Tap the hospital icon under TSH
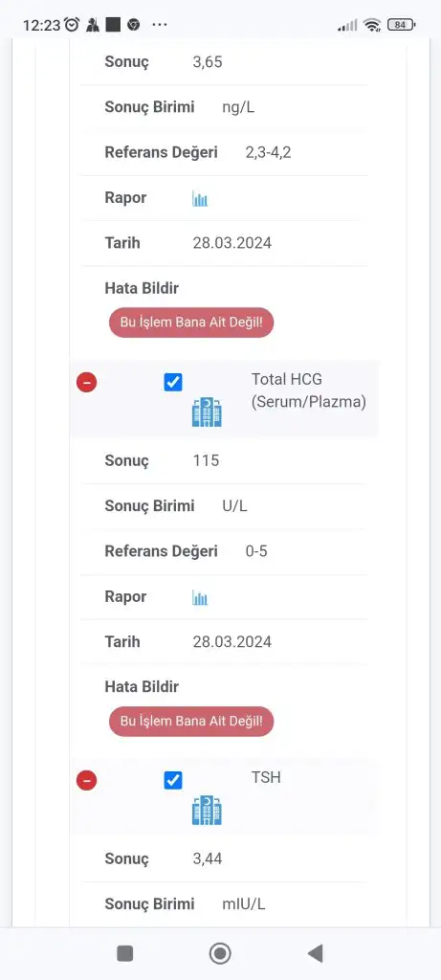This screenshot has width=441, height=980. coord(207,811)
